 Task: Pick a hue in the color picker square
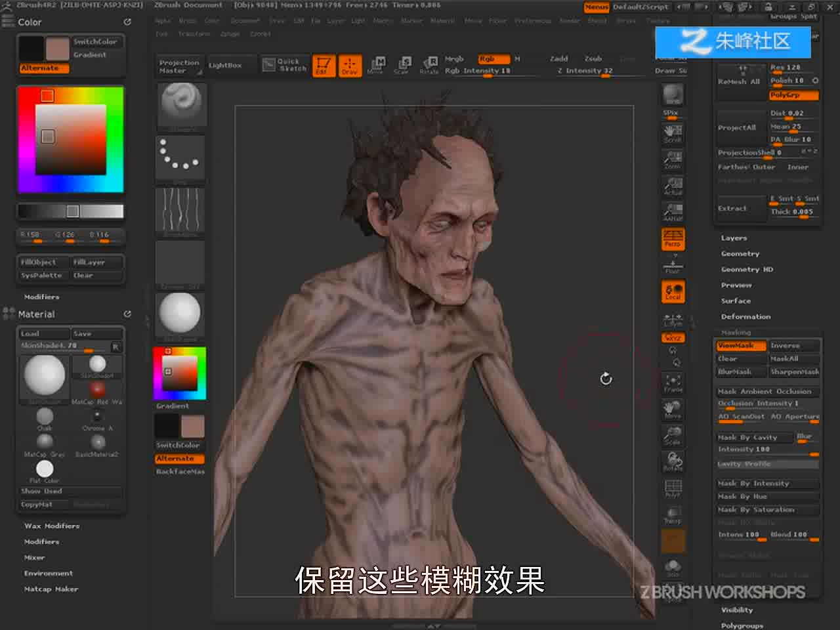[x=70, y=139]
